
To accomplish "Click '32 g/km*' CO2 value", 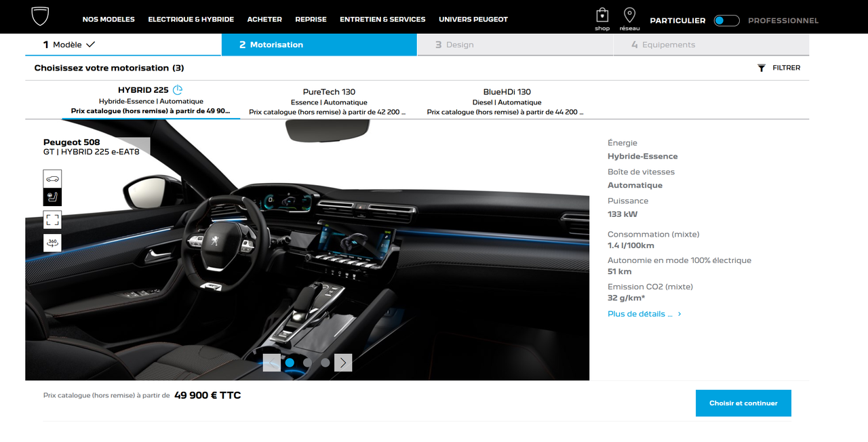I will 627,298.
